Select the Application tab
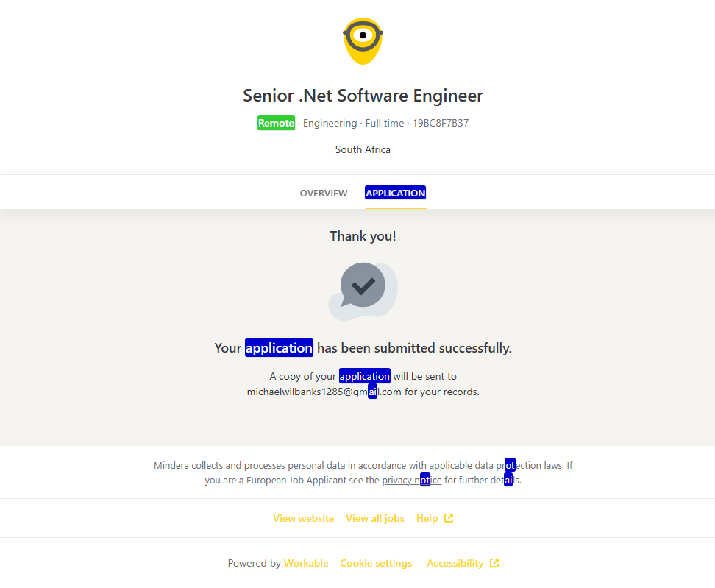 point(396,193)
